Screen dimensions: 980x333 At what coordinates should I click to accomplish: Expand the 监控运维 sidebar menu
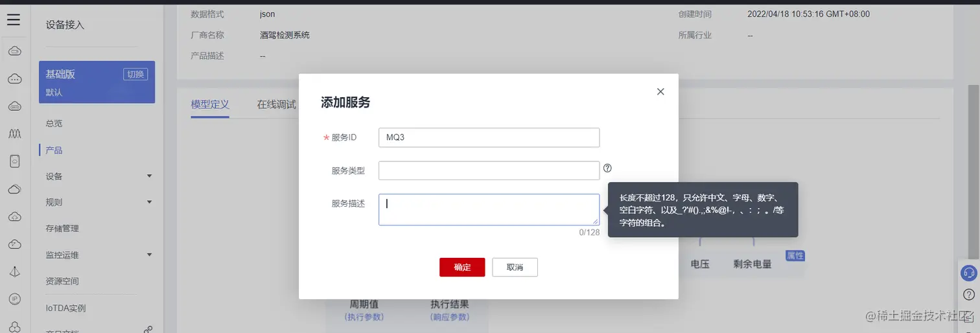point(149,255)
